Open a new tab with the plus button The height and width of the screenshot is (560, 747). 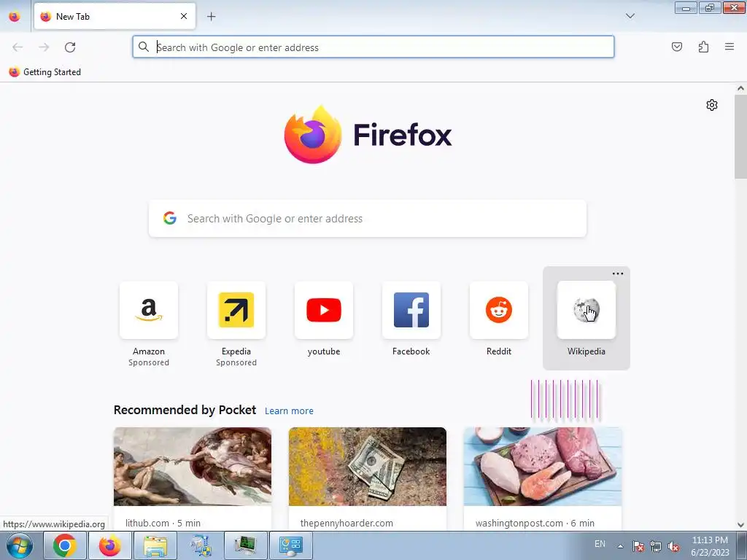(x=211, y=17)
